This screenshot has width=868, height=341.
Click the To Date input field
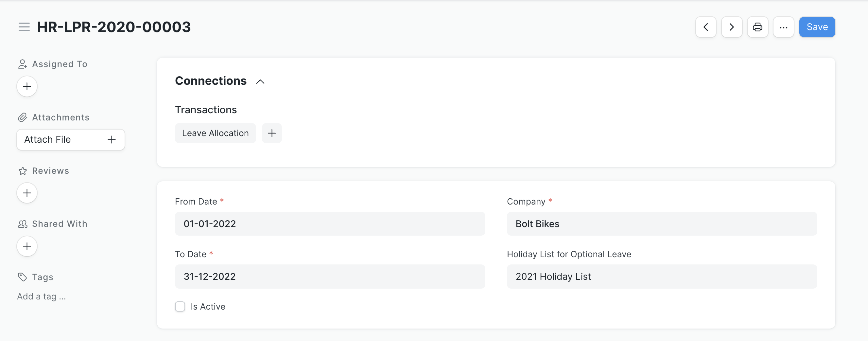coord(330,277)
